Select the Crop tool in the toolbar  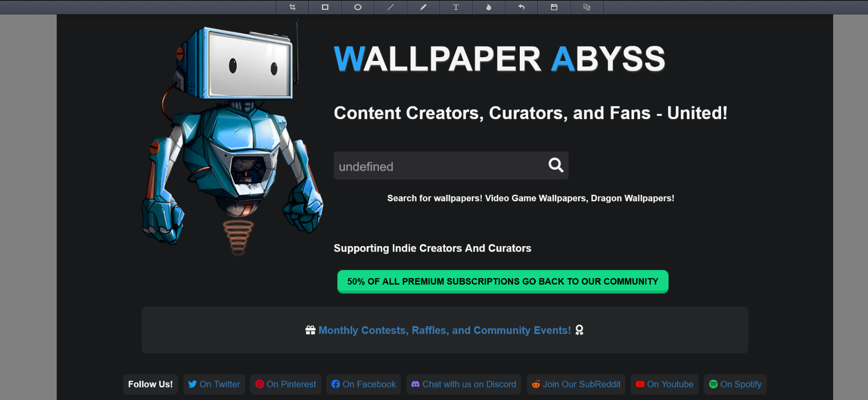pos(292,7)
